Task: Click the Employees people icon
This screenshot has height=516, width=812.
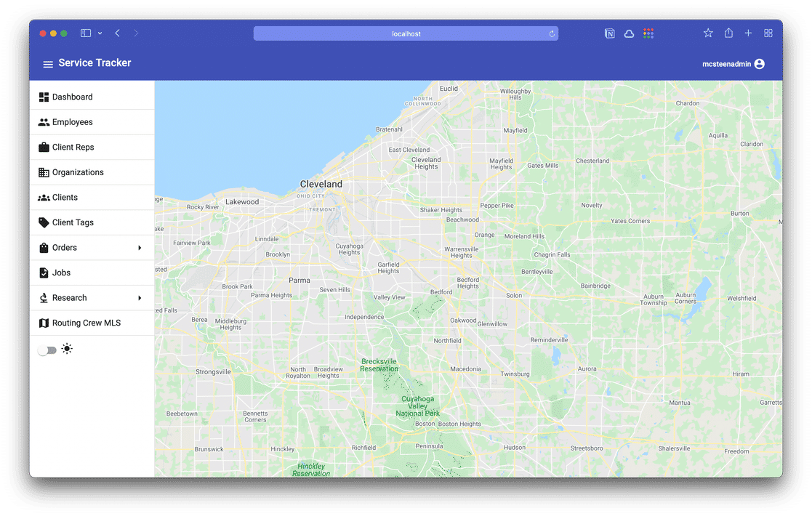Action: click(x=44, y=122)
